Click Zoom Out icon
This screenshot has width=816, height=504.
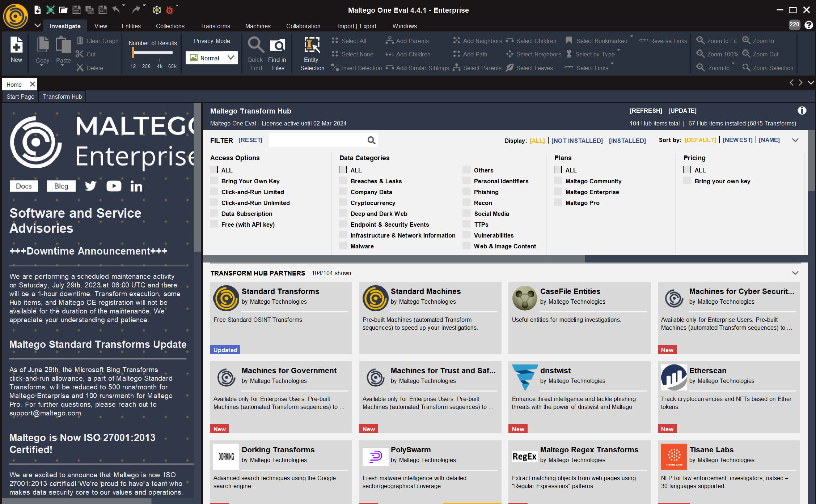coord(746,54)
